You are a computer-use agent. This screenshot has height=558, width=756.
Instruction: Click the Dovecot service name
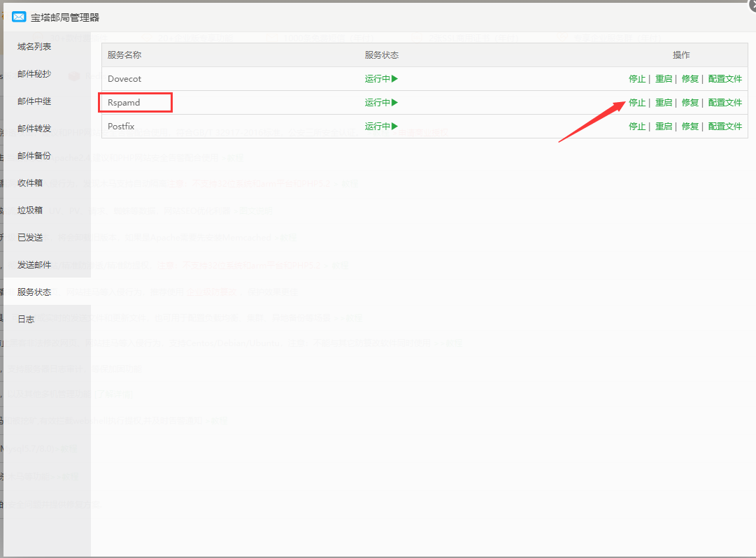pyautogui.click(x=124, y=78)
